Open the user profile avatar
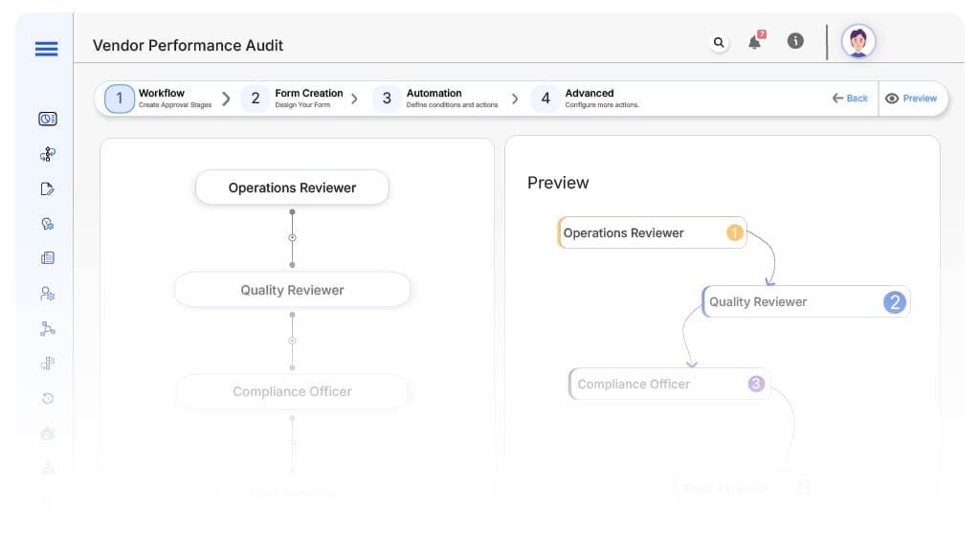The width and height of the screenshot is (980, 551). [x=857, y=42]
